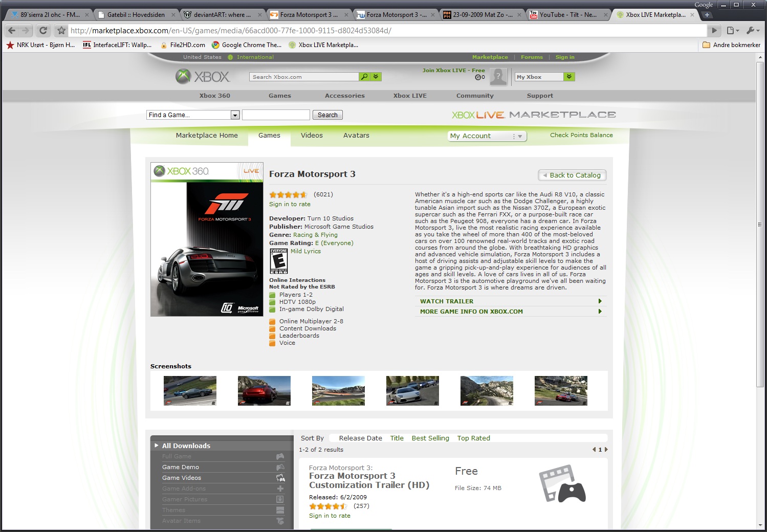
Task: Sort downloads by Top Rated
Action: 473,438
